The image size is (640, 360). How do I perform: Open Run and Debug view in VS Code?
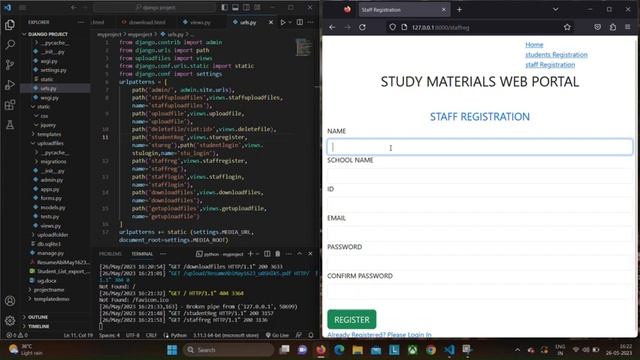[x=10, y=85]
